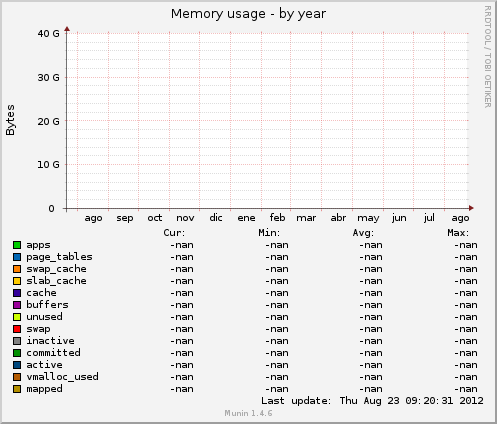The image size is (497, 424).
Task: Click the 'jul' month label
Action: tap(429, 218)
